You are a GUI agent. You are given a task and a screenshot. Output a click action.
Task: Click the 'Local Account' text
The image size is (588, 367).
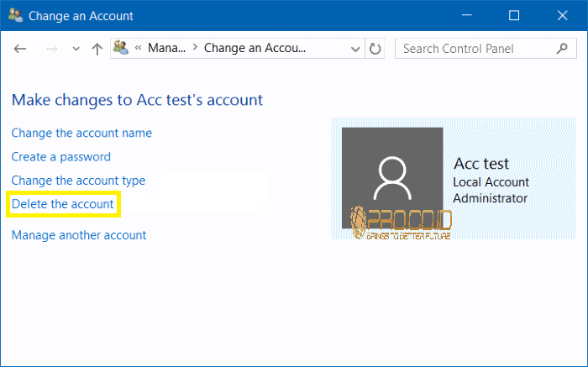(x=491, y=182)
